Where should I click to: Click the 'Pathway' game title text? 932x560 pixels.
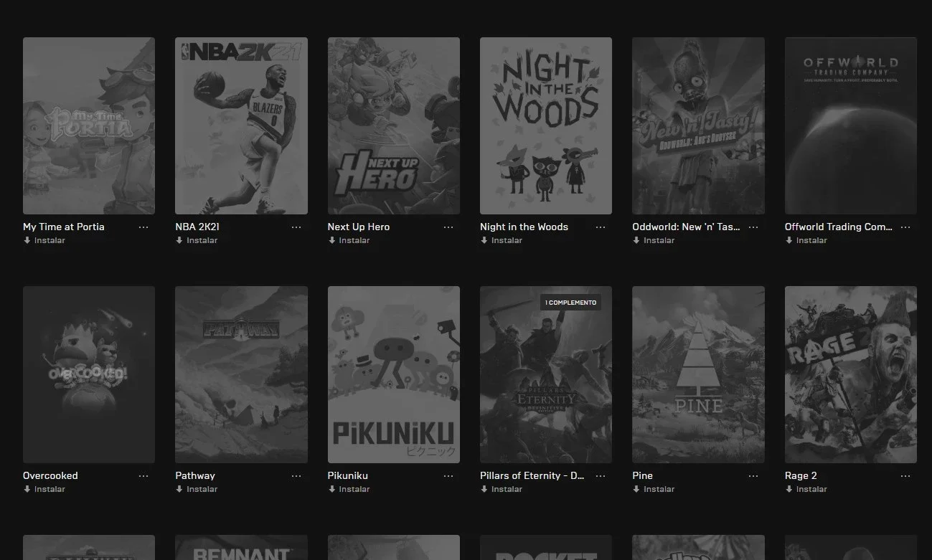point(195,475)
